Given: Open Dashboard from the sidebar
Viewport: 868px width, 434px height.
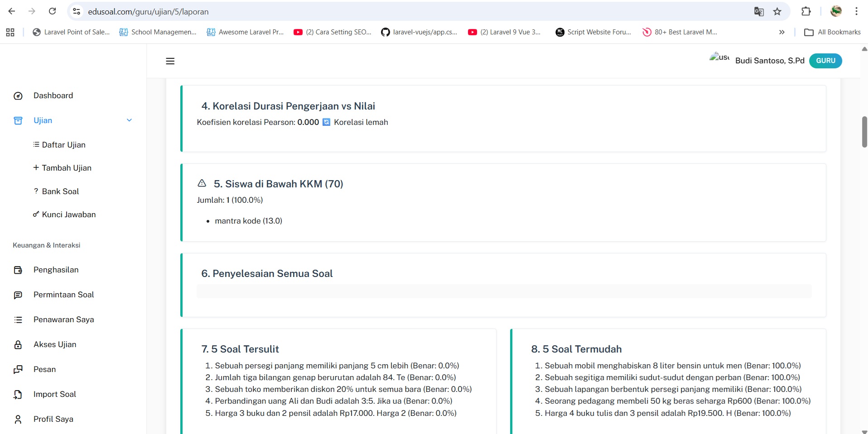Looking at the screenshot, I should [x=53, y=95].
